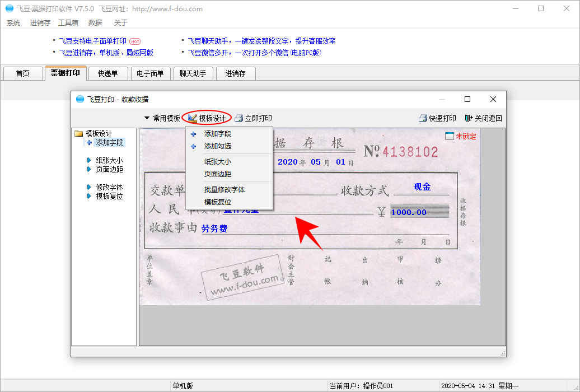Click the 关闭返回 exit icon
Image resolution: width=580 pixels, height=392 pixels.
469,118
